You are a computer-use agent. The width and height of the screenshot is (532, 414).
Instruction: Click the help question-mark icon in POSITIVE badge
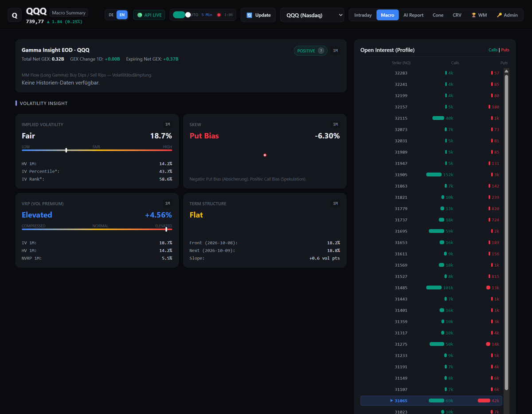click(321, 51)
